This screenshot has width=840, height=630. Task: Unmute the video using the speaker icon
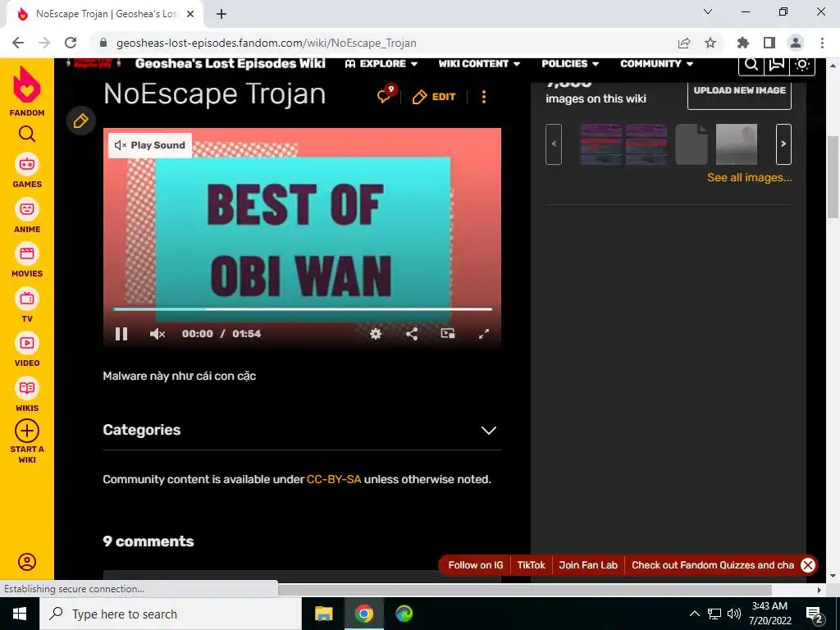[157, 334]
